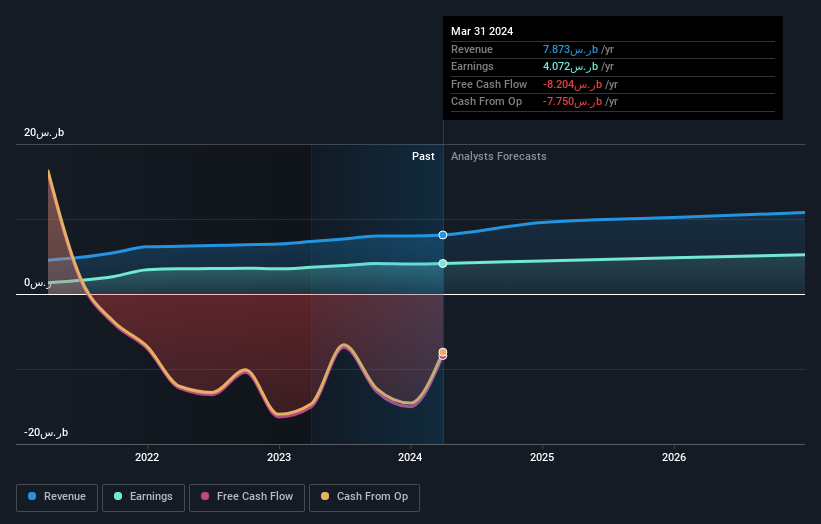Click the 2026 x-axis label
Viewport: 821px width, 524px height.
[674, 457]
